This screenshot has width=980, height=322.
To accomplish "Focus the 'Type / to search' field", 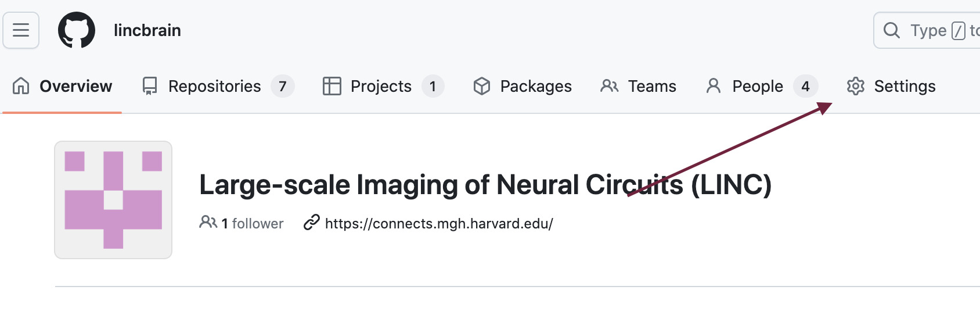I will [x=928, y=30].
